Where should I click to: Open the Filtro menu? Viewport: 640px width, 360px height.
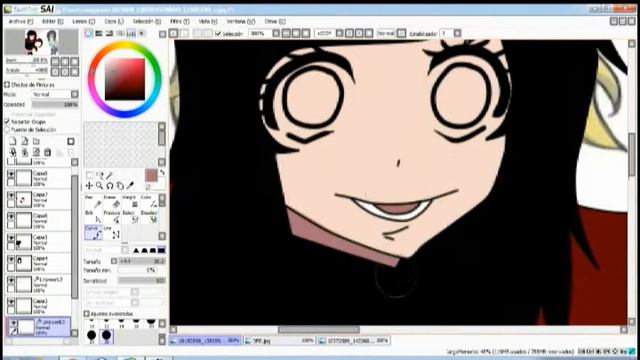pos(180,21)
